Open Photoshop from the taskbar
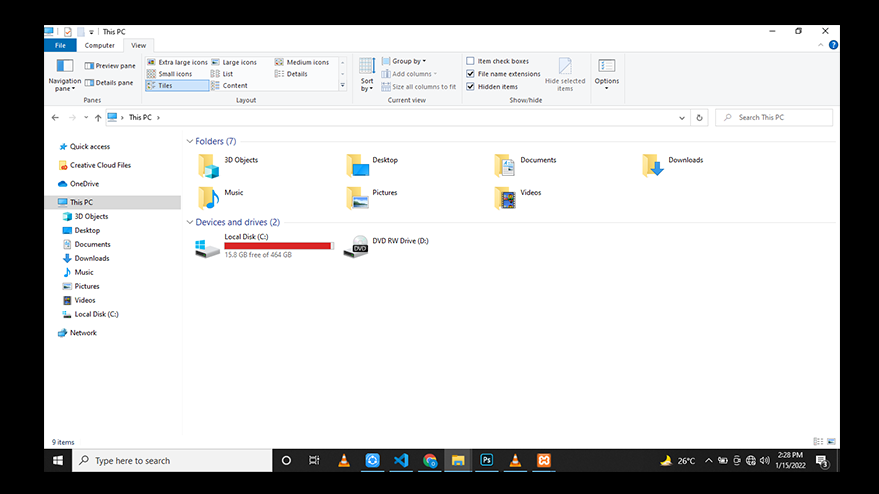Viewport: 879px width, 494px height. coord(487,460)
